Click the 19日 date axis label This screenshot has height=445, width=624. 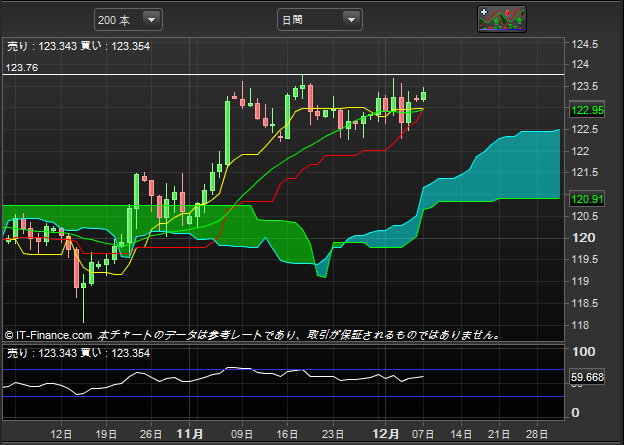107,434
